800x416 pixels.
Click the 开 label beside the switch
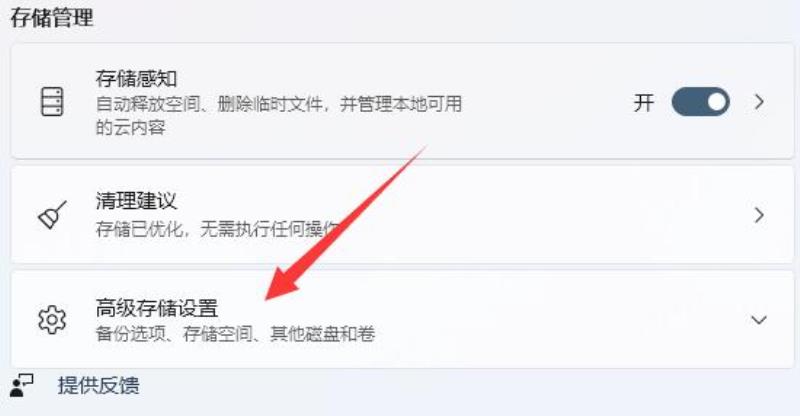pos(643,103)
